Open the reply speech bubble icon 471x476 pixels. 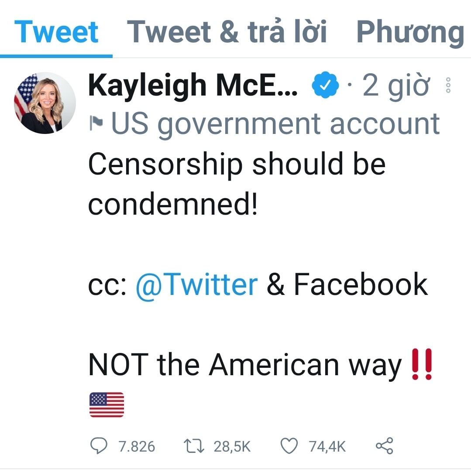[x=99, y=445]
